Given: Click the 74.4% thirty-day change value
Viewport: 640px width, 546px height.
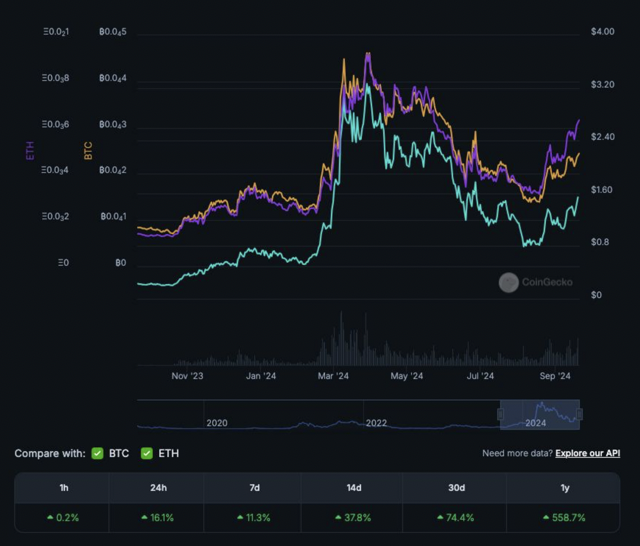Looking at the screenshot, I should 460,518.
